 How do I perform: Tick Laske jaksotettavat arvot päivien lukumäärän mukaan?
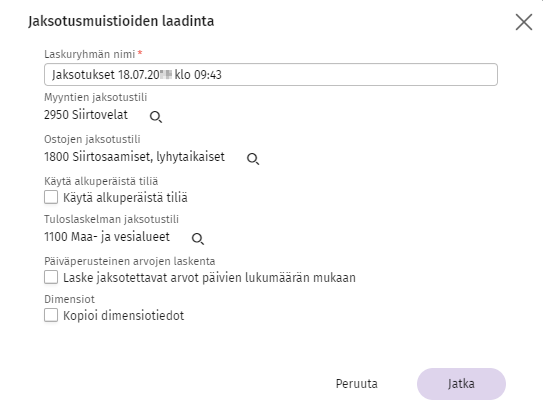point(51,277)
